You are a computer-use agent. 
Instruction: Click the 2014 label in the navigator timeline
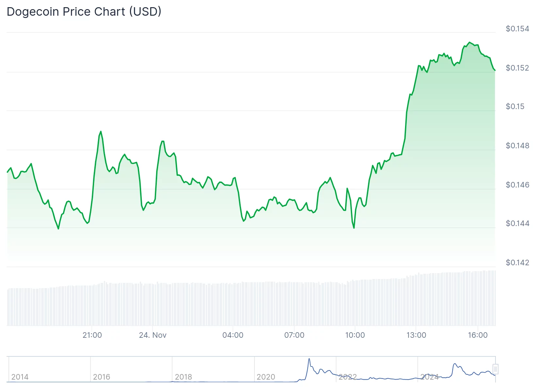click(20, 377)
